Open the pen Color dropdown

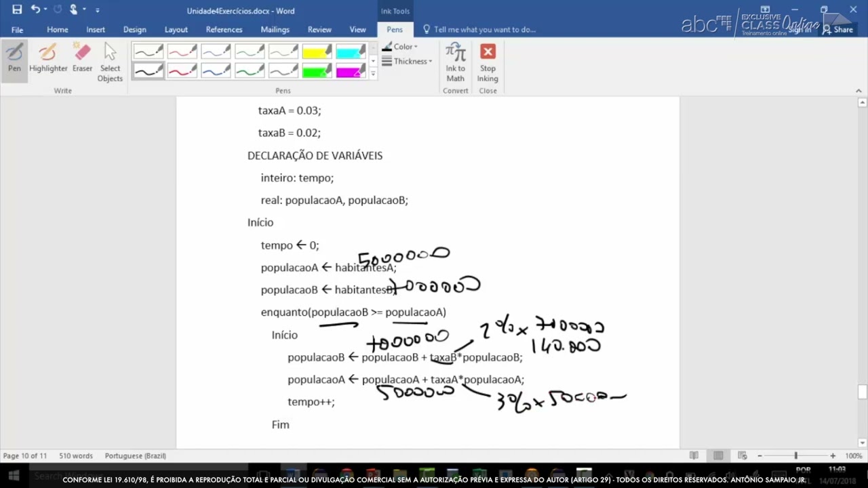pos(400,47)
